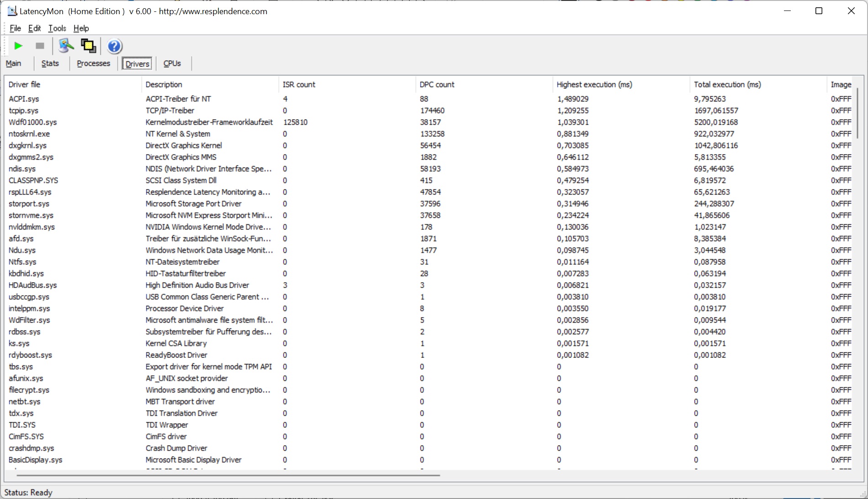This screenshot has width=868, height=499.
Task: Switch to the Stats tab
Action: [50, 63]
